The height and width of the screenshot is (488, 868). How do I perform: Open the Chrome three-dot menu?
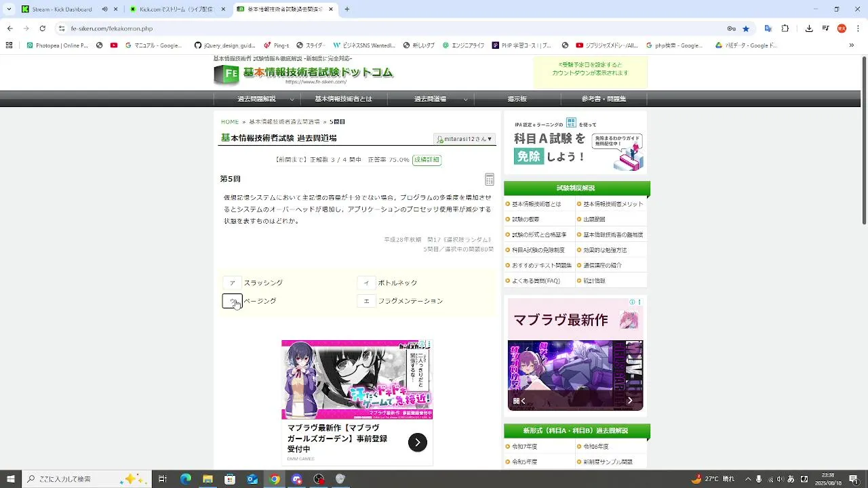(x=858, y=28)
